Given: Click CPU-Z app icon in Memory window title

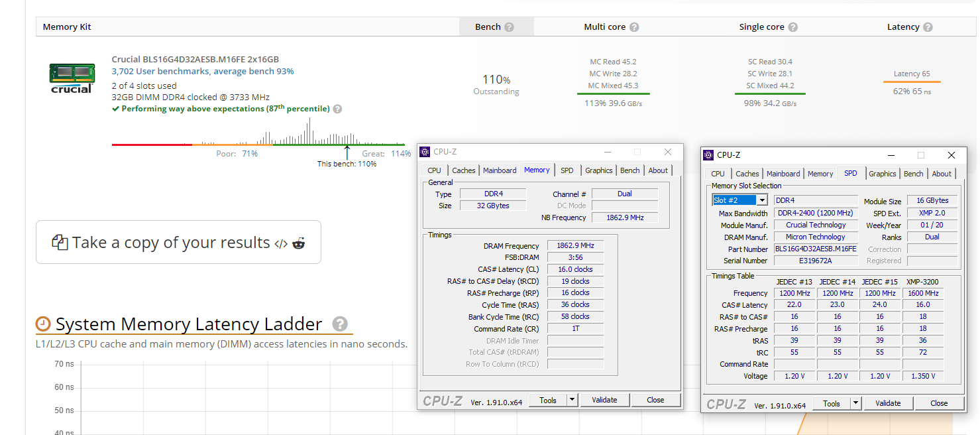Looking at the screenshot, I should point(425,152).
